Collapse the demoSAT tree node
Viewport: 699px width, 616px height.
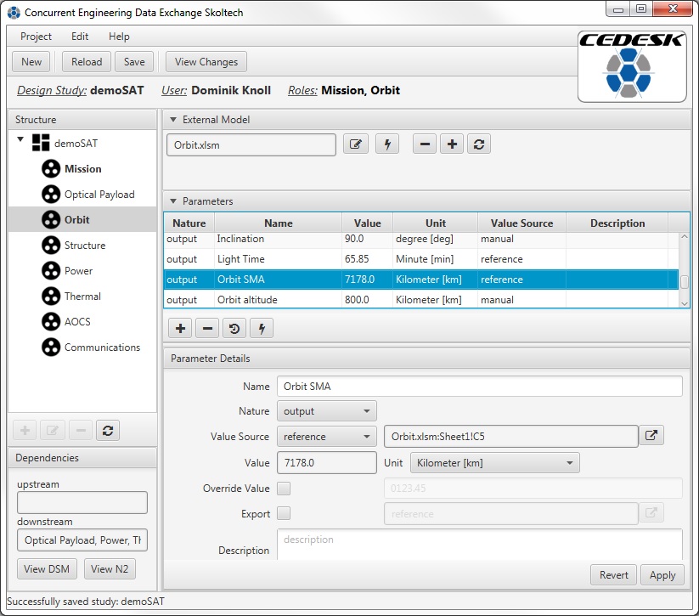point(20,139)
